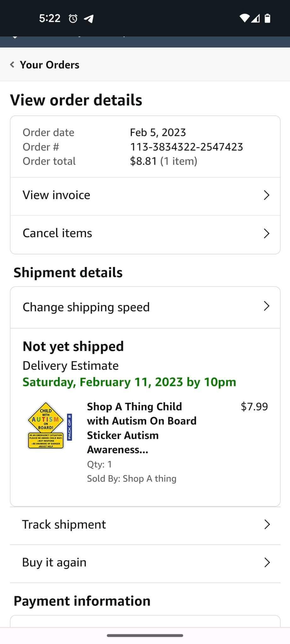The height and width of the screenshot is (644, 290).
Task: Open the View invoice chevron
Action: [x=266, y=195]
